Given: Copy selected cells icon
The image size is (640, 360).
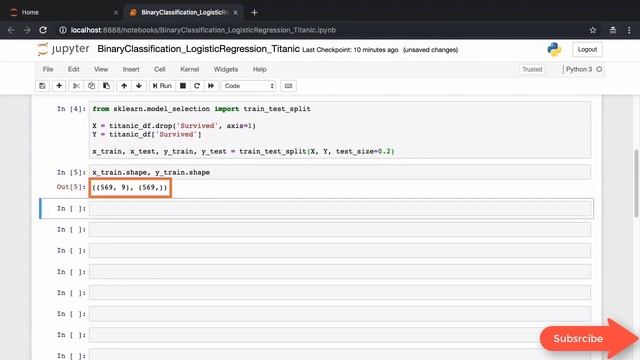Looking at the screenshot, I should click(x=91, y=86).
